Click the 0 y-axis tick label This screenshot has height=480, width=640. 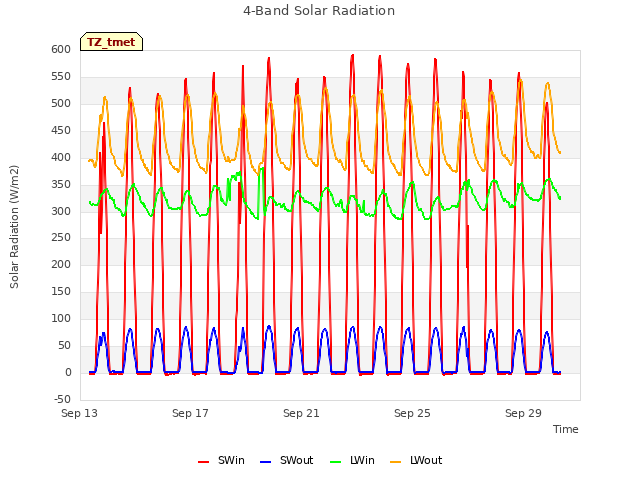click(68, 372)
